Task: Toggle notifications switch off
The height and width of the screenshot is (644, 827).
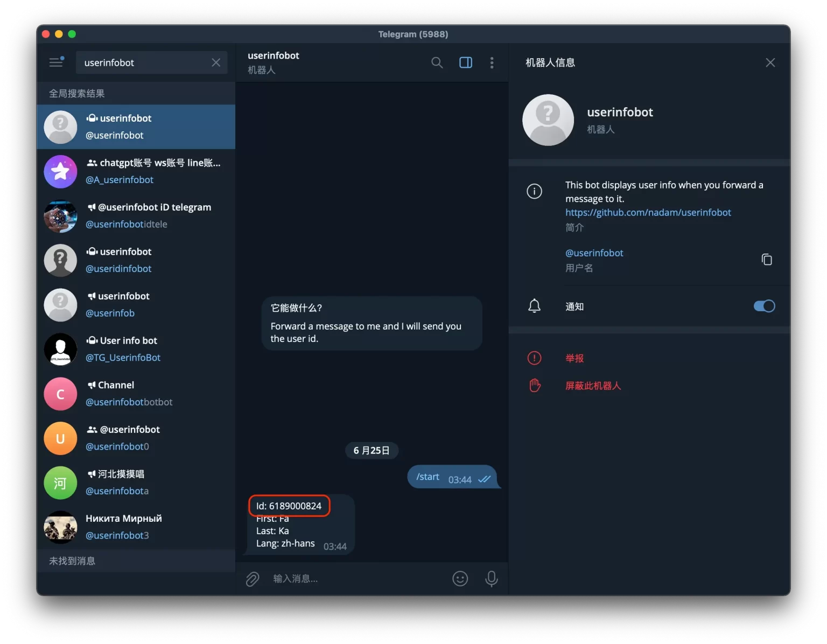Action: (x=764, y=306)
